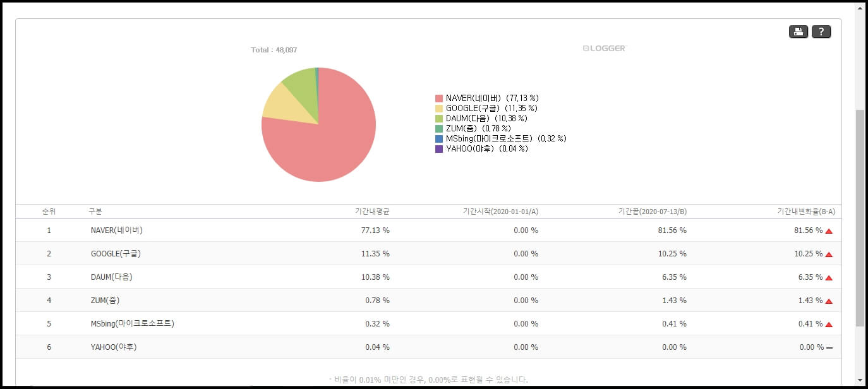Click the 기간내평균 column header
868x389 pixels.
pyautogui.click(x=373, y=212)
